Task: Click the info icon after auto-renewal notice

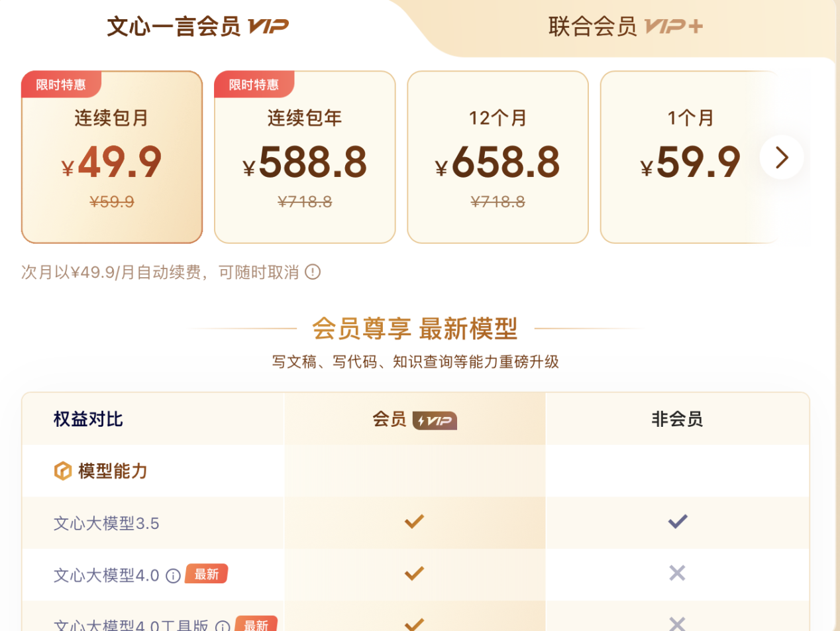Action: coord(313,272)
